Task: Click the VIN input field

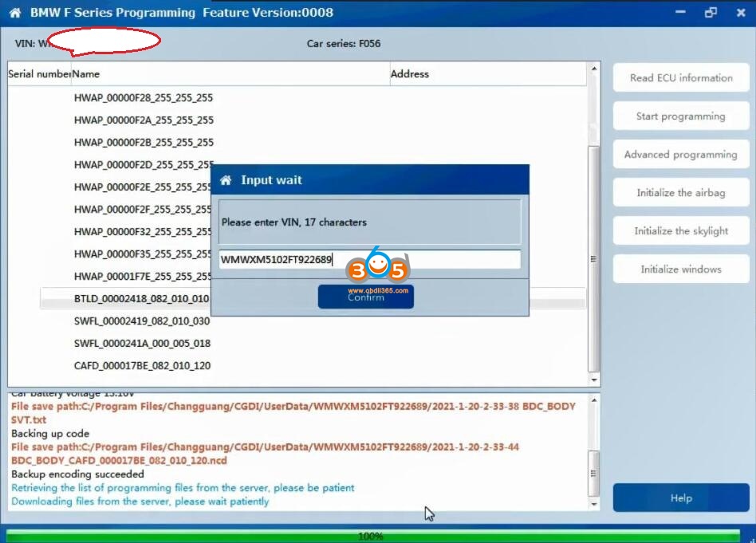Action: tap(369, 259)
